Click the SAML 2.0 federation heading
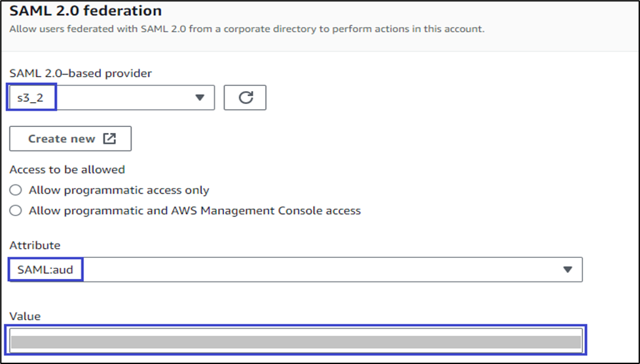 [x=86, y=11]
